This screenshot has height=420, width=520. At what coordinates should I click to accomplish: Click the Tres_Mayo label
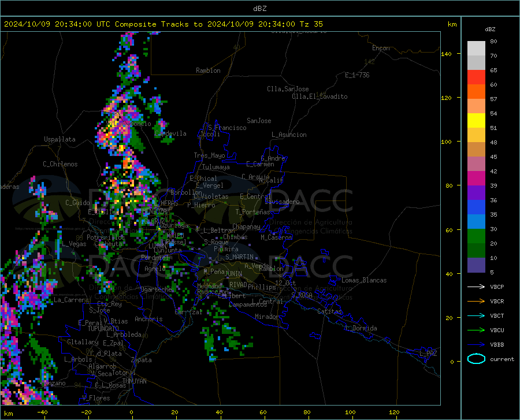[209, 155]
